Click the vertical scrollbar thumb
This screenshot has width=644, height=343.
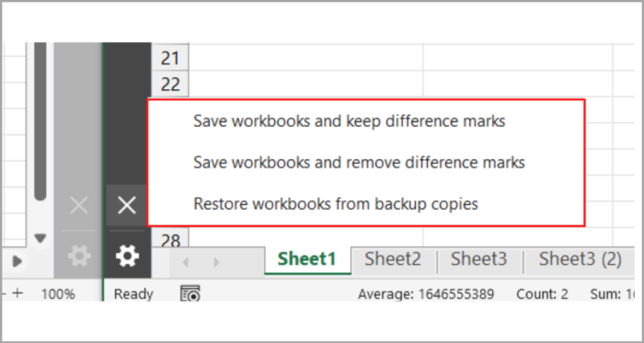coord(40,121)
